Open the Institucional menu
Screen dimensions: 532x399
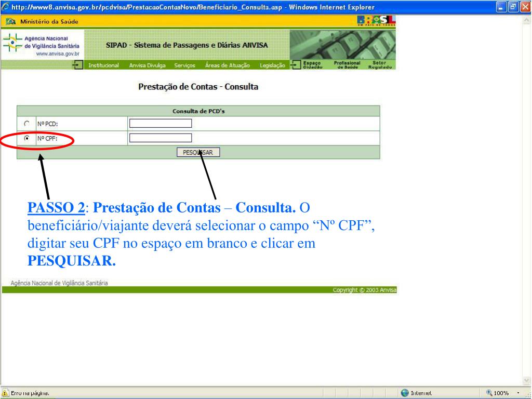pyautogui.click(x=103, y=65)
